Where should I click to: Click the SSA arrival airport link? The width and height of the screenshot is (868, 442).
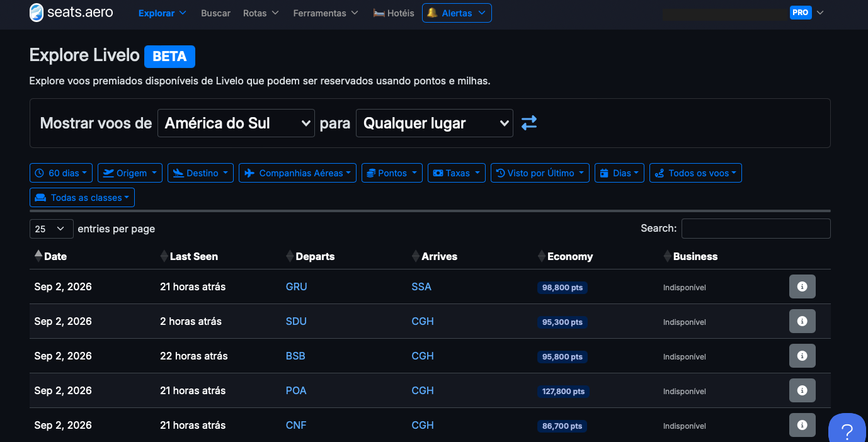pyautogui.click(x=421, y=286)
